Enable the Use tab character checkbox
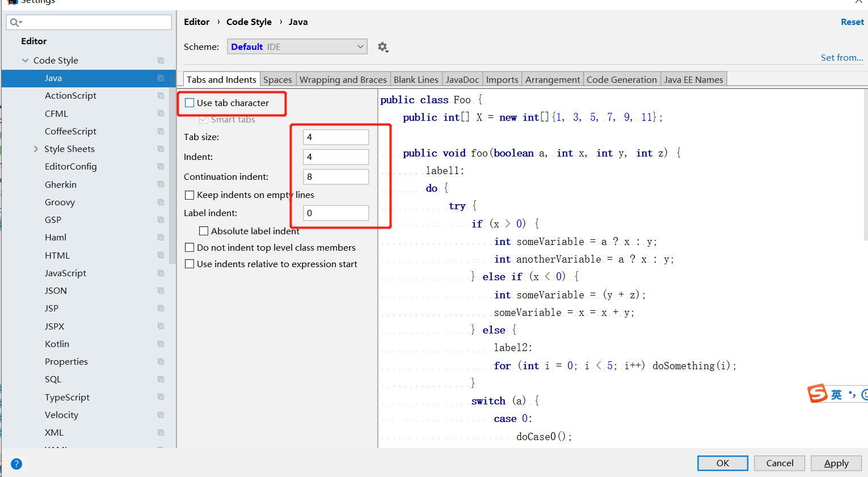This screenshot has width=868, height=477. tap(190, 103)
